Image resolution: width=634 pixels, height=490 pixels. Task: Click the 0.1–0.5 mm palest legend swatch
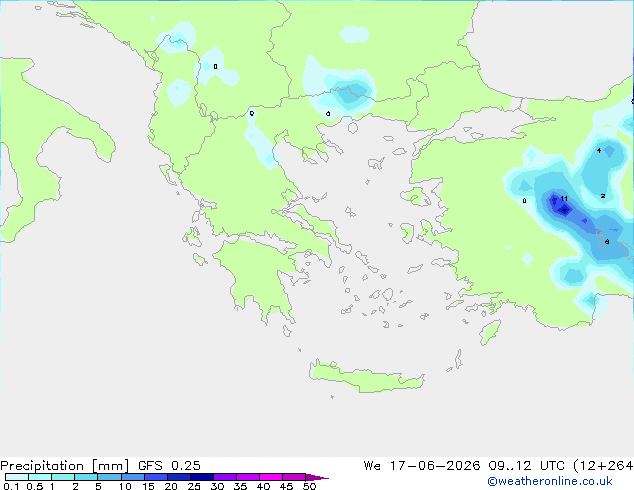pyautogui.click(x=17, y=477)
